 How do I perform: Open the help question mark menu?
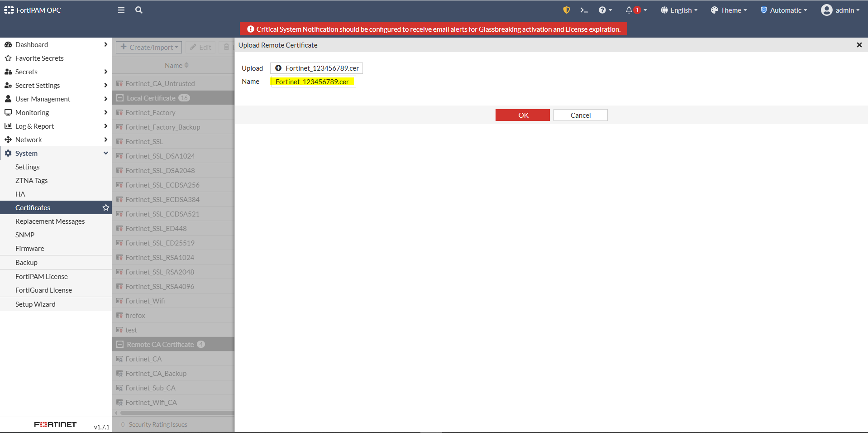pyautogui.click(x=605, y=10)
